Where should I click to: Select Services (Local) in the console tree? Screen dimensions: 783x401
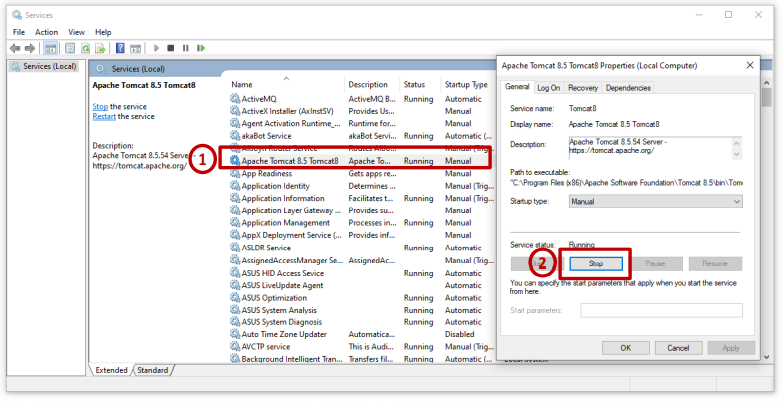pos(44,66)
